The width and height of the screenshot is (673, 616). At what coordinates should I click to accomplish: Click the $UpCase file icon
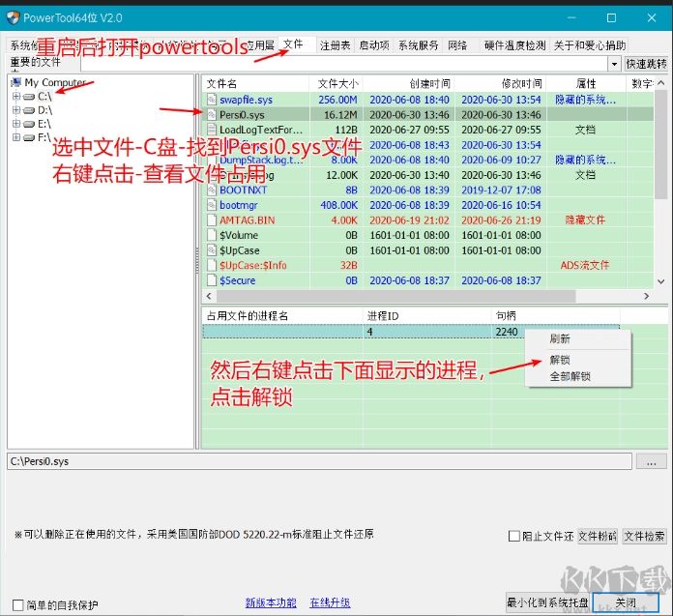click(211, 250)
